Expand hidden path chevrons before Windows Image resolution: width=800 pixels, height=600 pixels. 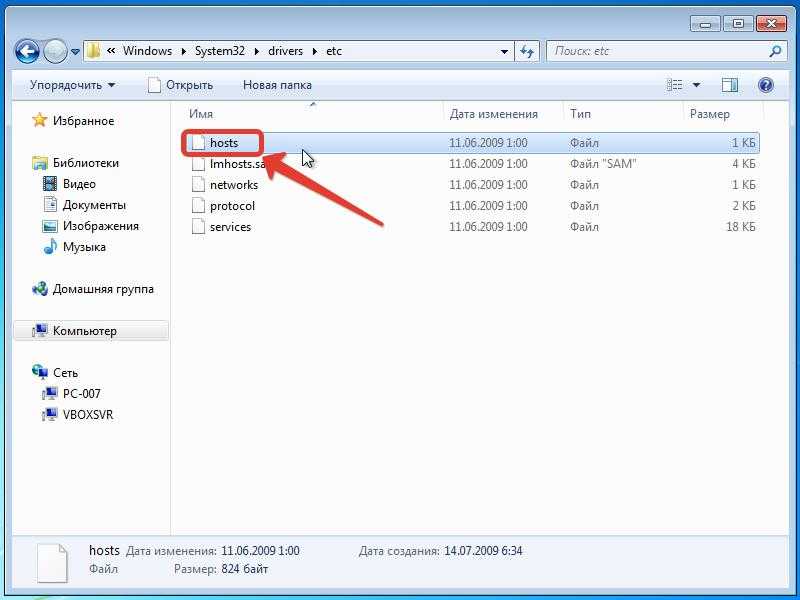coord(111,51)
